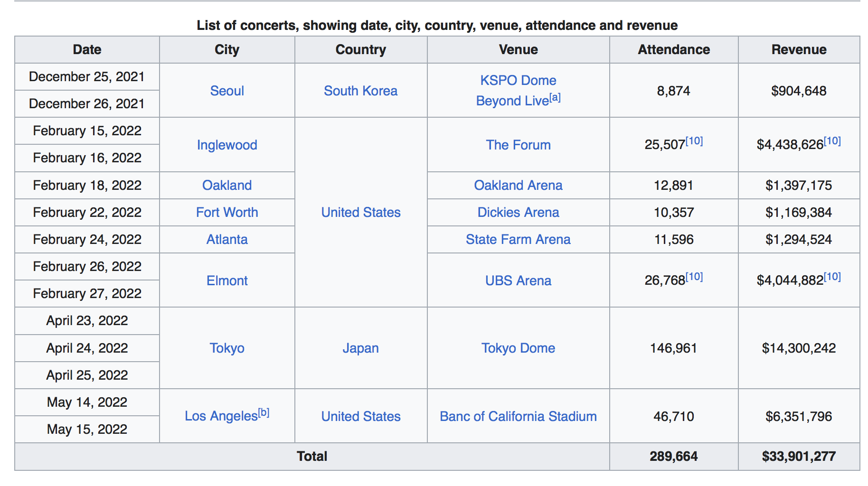This screenshot has width=868, height=486.
Task: Open the UBS Arena venue link
Action: pos(518,280)
